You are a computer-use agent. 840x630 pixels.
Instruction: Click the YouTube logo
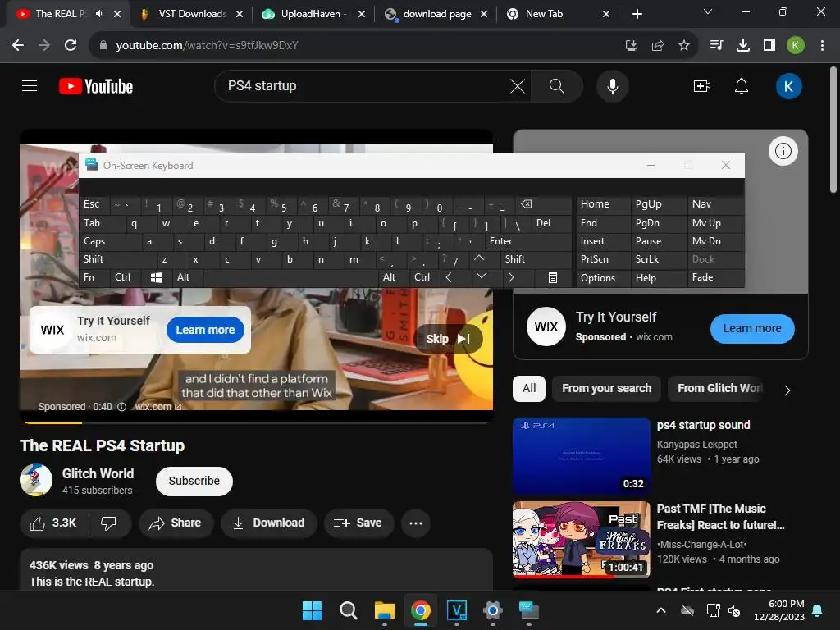[96, 86]
